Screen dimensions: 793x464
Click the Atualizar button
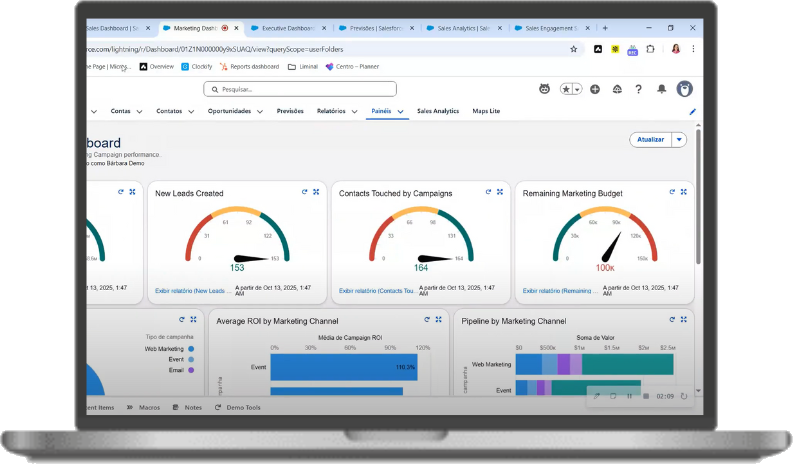pyautogui.click(x=650, y=140)
